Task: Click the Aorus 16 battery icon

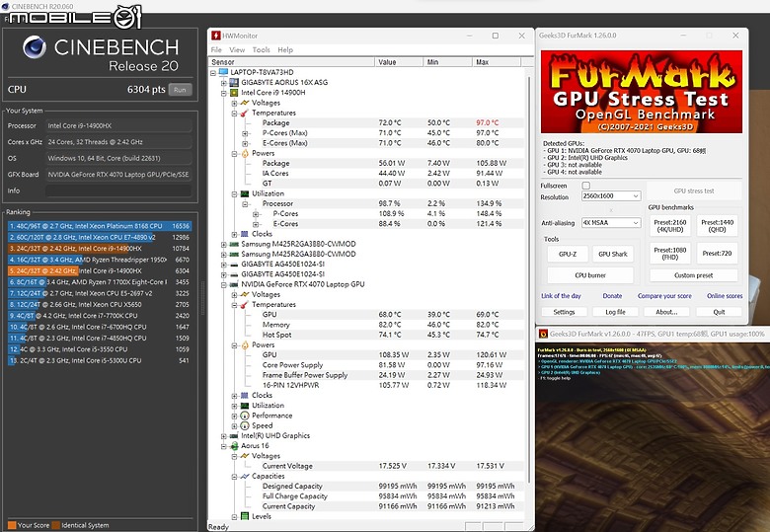Action: click(x=234, y=445)
